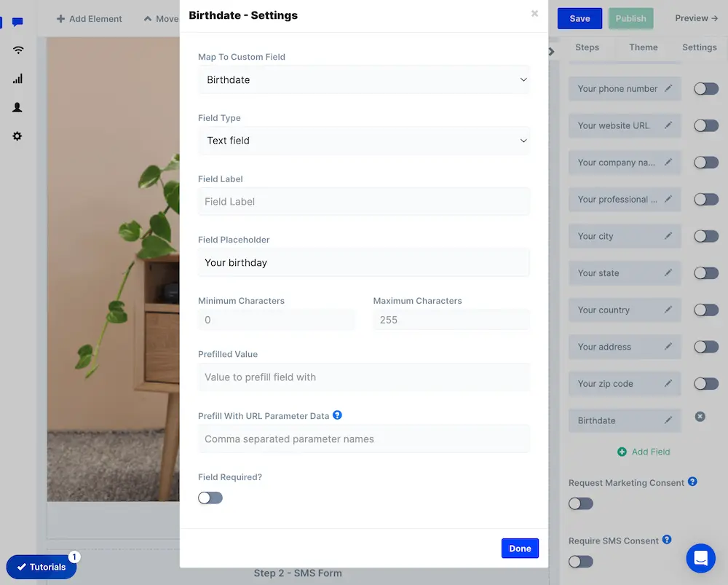Enable Request Marketing Consent
The height and width of the screenshot is (585, 728).
point(580,503)
